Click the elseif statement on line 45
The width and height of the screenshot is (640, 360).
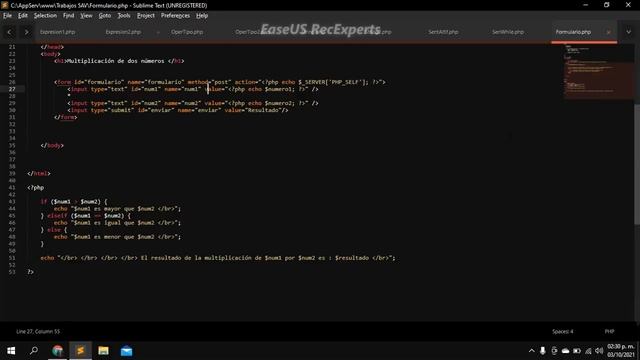click(x=86, y=216)
